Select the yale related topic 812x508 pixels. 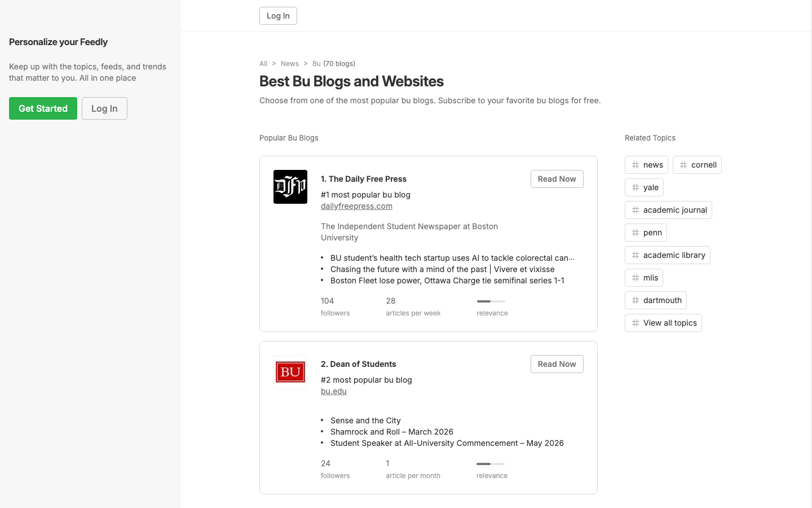point(645,187)
